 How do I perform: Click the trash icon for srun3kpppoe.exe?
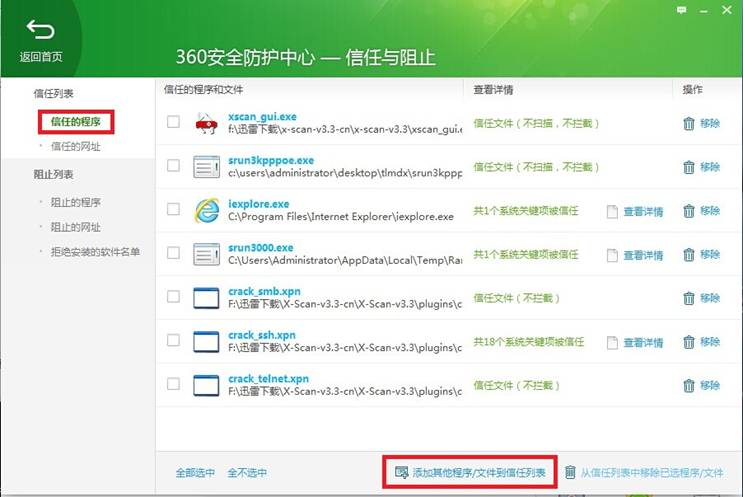[x=689, y=167]
